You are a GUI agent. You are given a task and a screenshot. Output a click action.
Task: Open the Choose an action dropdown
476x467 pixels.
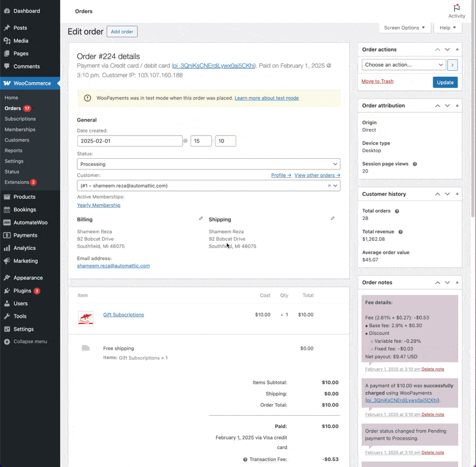point(403,65)
